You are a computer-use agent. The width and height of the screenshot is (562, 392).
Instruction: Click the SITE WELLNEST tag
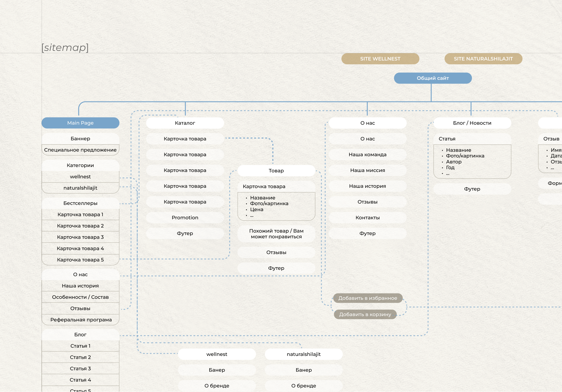tap(380, 59)
